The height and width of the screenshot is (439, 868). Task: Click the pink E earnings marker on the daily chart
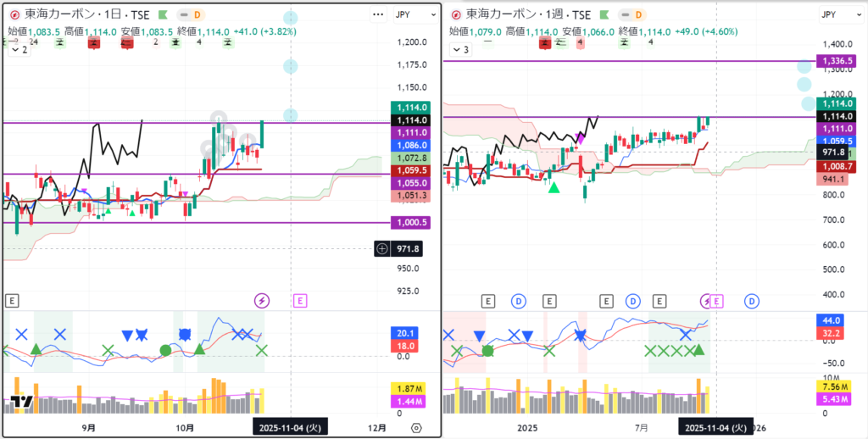click(299, 300)
